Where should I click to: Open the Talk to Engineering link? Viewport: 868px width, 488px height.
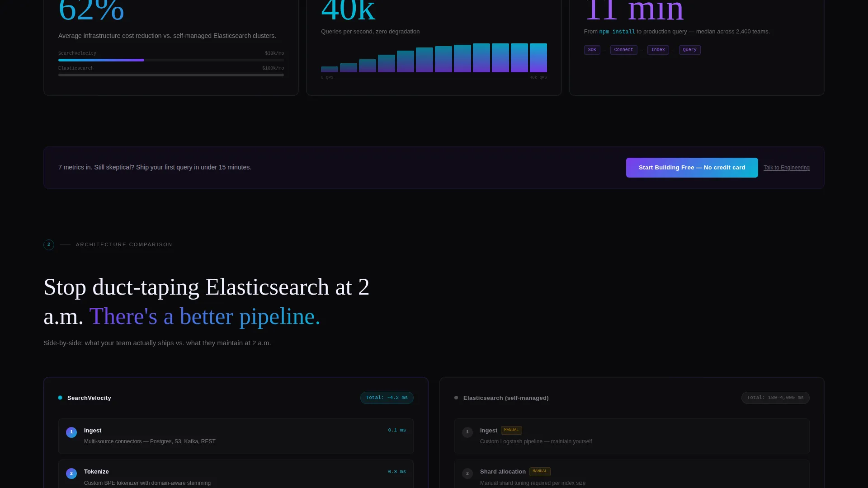[786, 168]
